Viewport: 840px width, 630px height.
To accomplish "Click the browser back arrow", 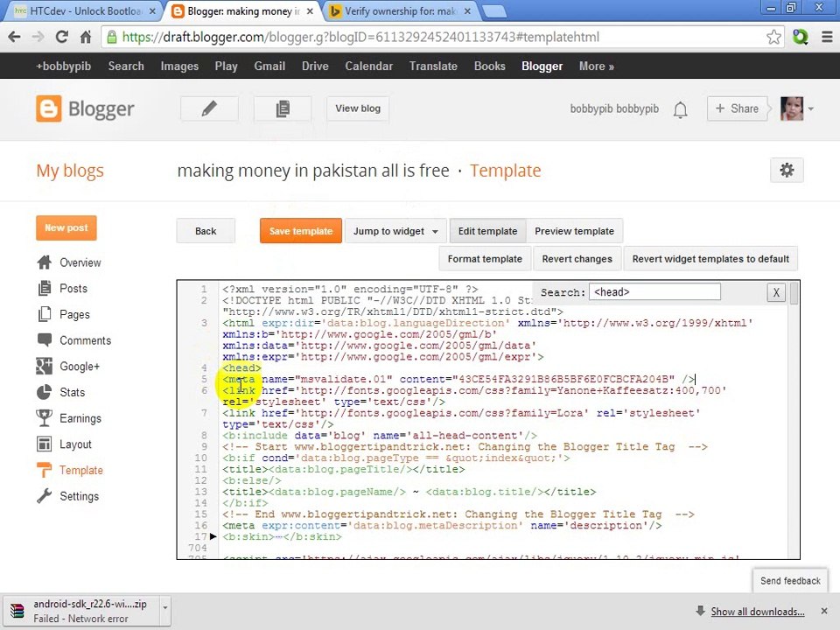I will tap(15, 37).
